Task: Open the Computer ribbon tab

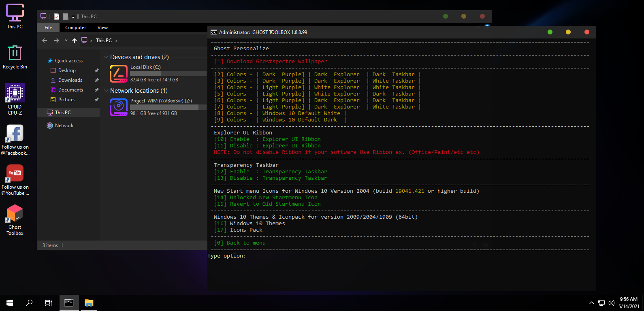Action: (76, 28)
